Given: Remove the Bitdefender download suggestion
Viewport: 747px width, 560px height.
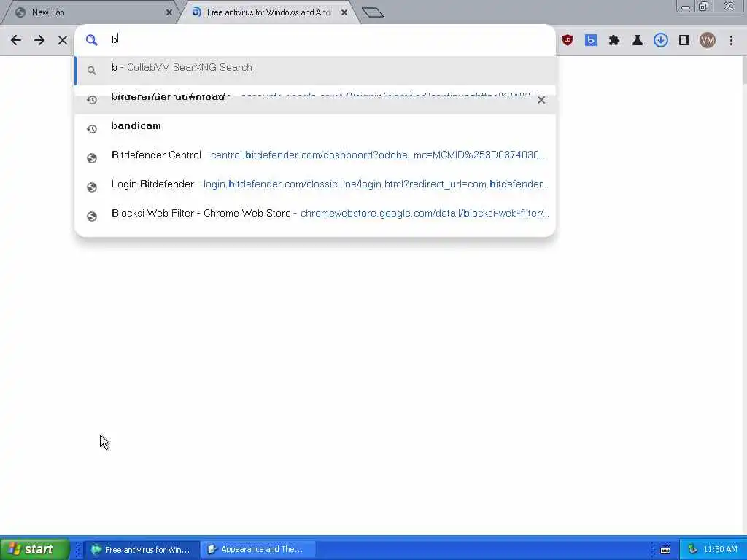Looking at the screenshot, I should 541,100.
